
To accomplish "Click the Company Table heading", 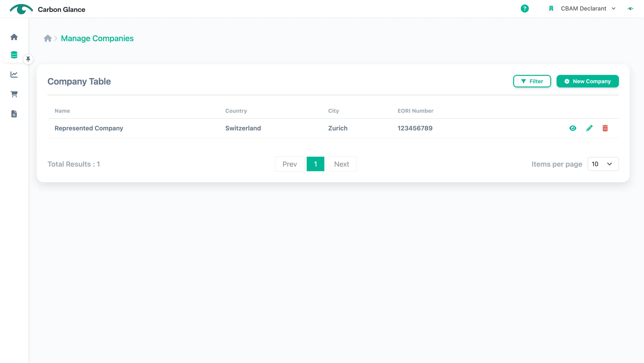I will coord(79,81).
